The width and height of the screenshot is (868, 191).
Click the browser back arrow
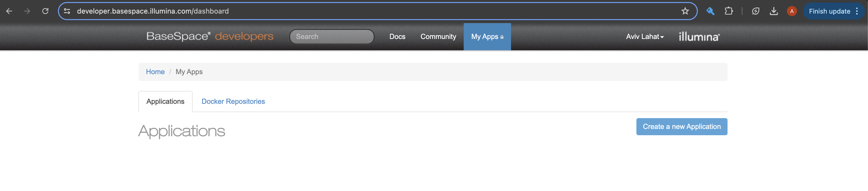click(9, 11)
